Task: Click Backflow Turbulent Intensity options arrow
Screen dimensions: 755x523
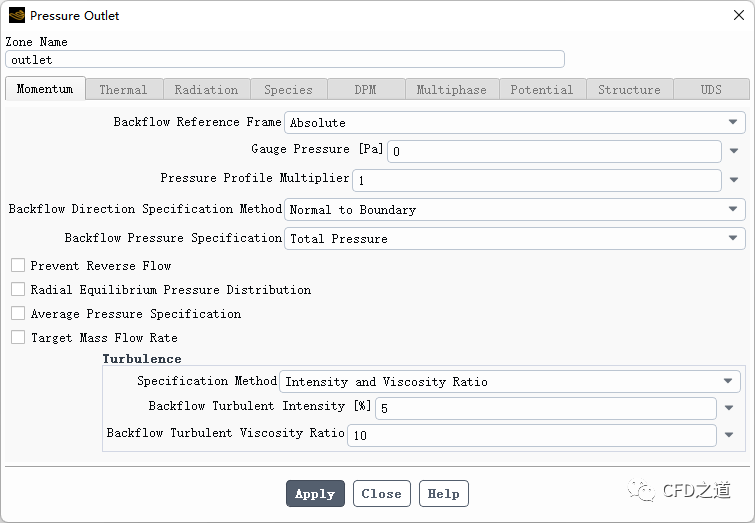Action: [729, 409]
